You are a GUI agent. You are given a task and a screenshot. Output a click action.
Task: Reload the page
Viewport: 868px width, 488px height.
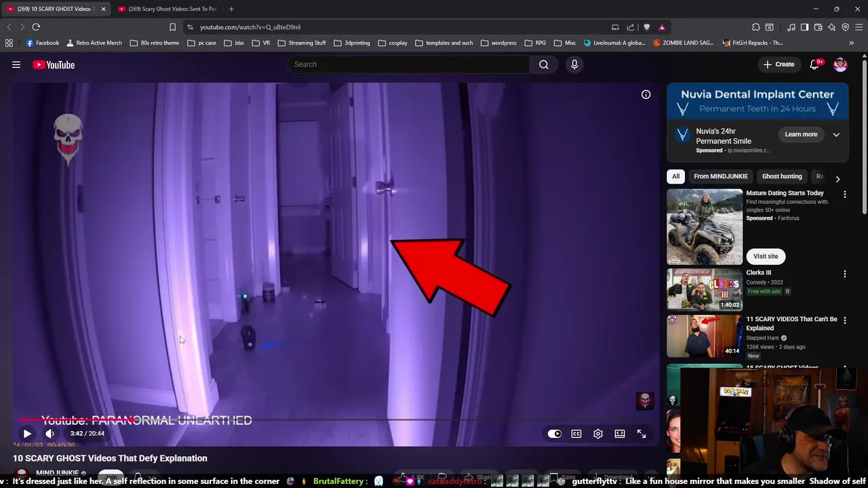[36, 27]
